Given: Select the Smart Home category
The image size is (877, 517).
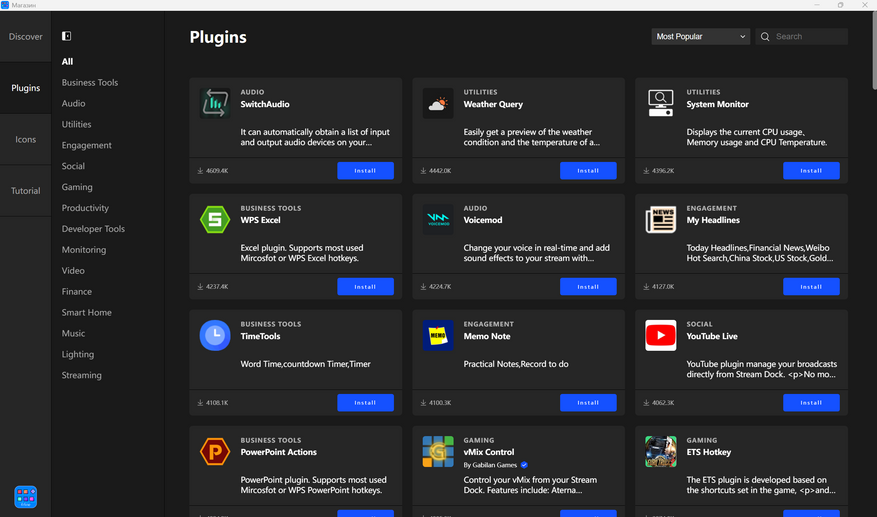Looking at the screenshot, I should click(87, 313).
